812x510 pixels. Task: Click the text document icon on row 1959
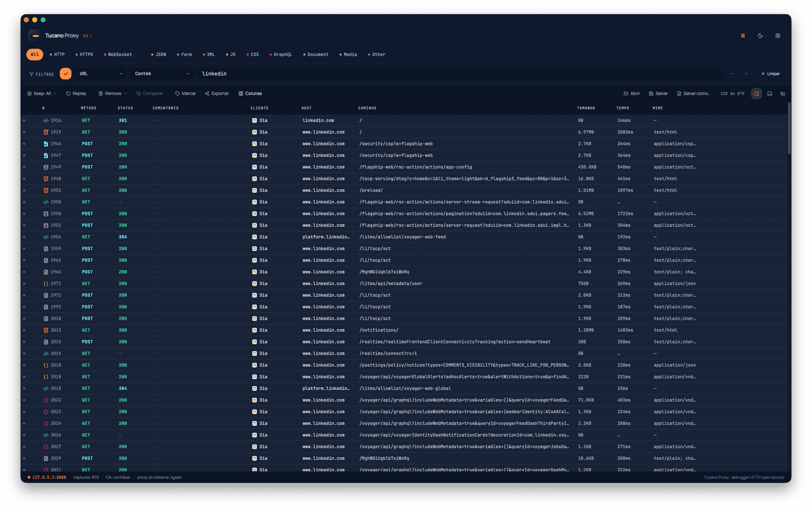(46, 249)
